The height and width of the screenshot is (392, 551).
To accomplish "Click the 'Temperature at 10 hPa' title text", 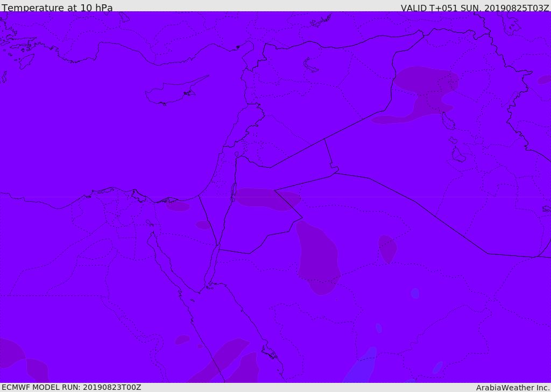I will tap(57, 8).
